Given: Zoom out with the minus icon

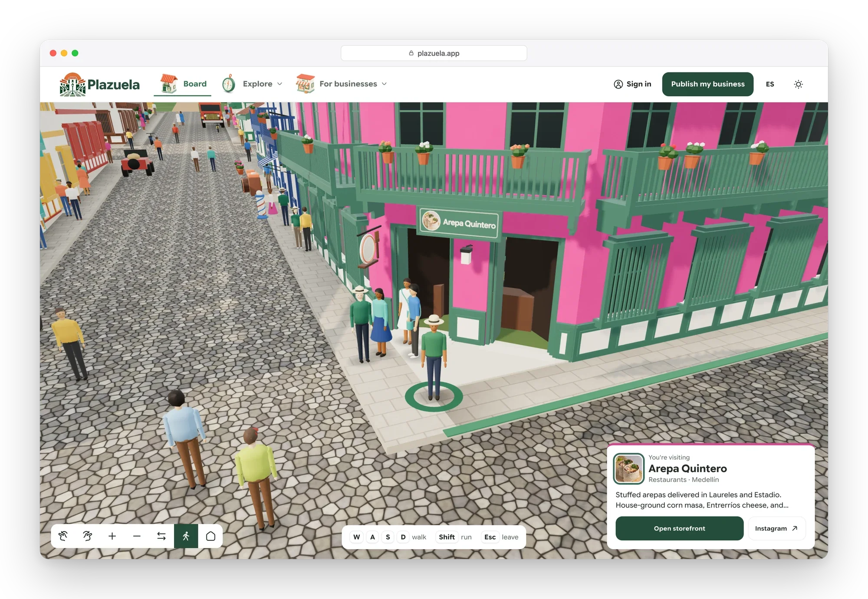Looking at the screenshot, I should tap(137, 536).
